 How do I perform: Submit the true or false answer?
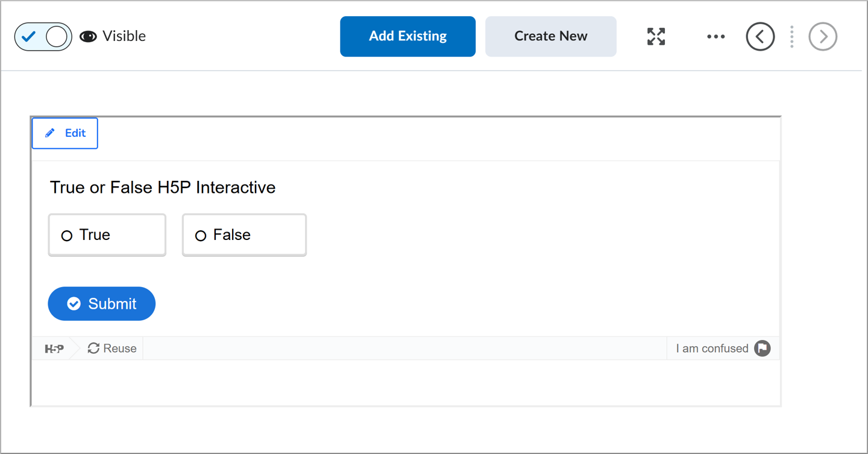click(102, 304)
